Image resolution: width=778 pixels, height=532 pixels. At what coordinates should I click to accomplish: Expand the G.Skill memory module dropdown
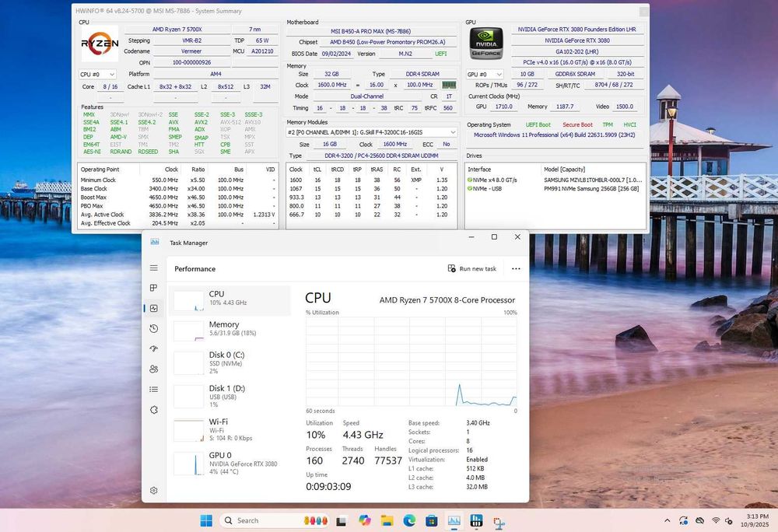(x=372, y=132)
